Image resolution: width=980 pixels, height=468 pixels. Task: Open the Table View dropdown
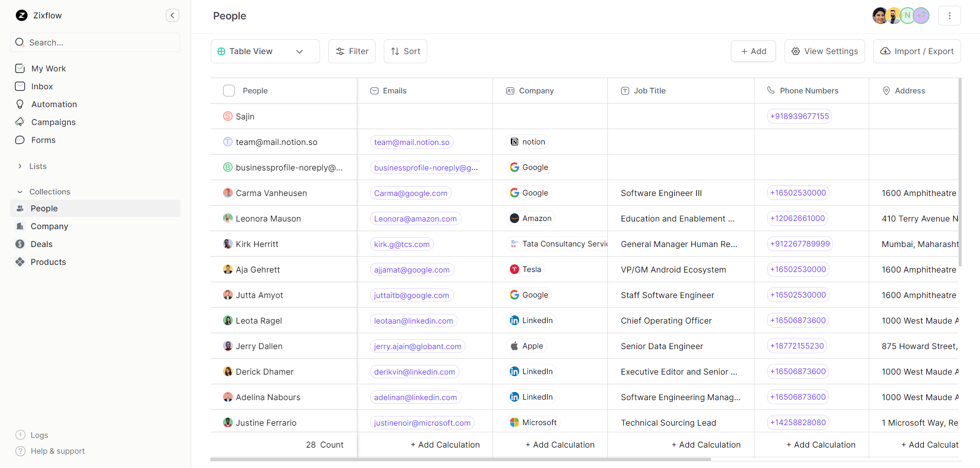[264, 51]
